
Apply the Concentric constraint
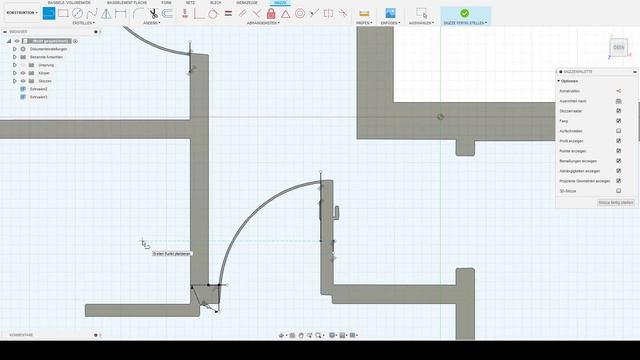[x=300, y=13]
